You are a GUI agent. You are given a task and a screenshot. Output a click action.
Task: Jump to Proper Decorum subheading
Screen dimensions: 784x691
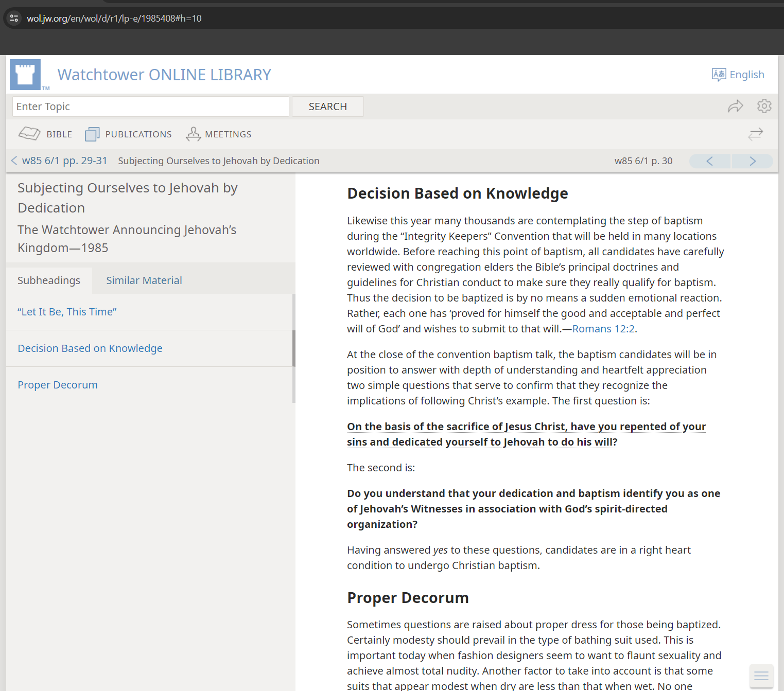point(58,385)
